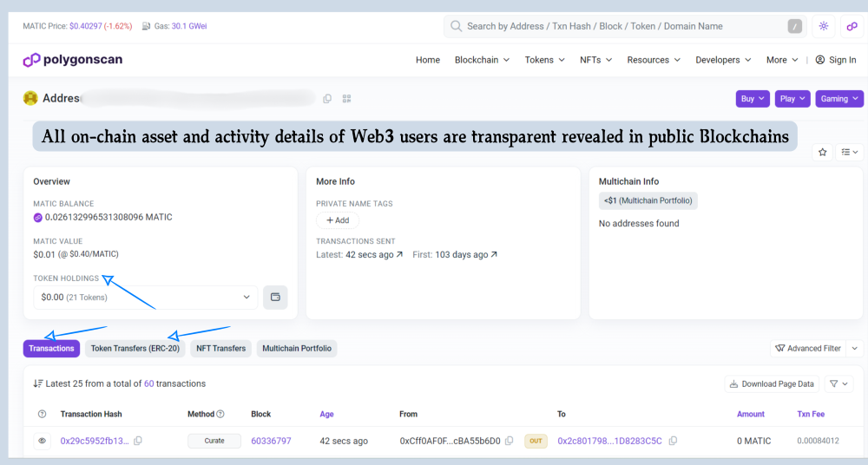868x465 pixels.
Task: Click the Amount column header
Action: point(751,414)
